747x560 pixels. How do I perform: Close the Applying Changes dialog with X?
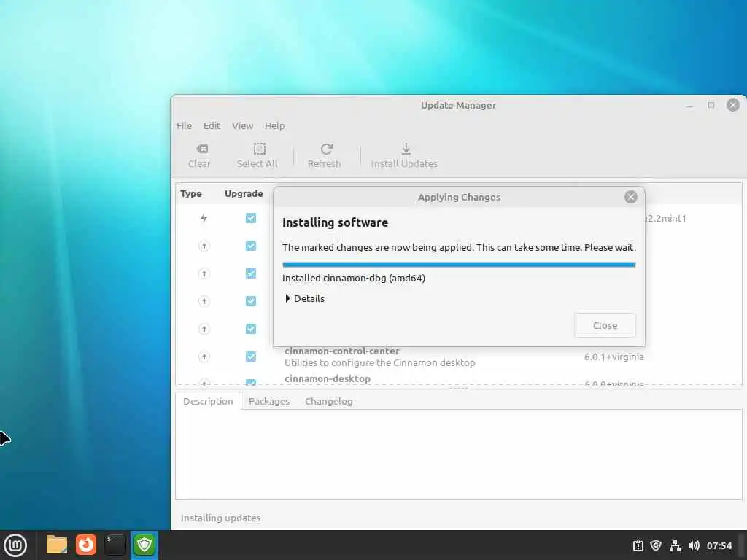click(631, 197)
